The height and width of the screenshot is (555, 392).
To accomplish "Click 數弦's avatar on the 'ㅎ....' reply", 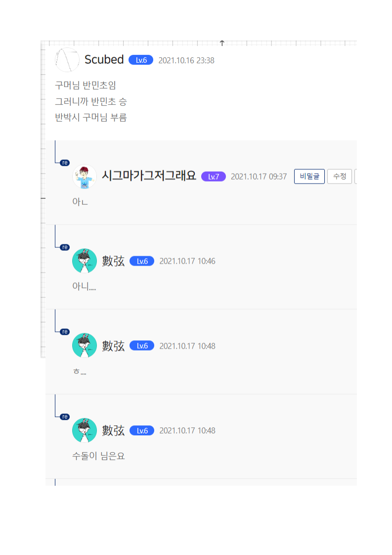I will click(85, 345).
